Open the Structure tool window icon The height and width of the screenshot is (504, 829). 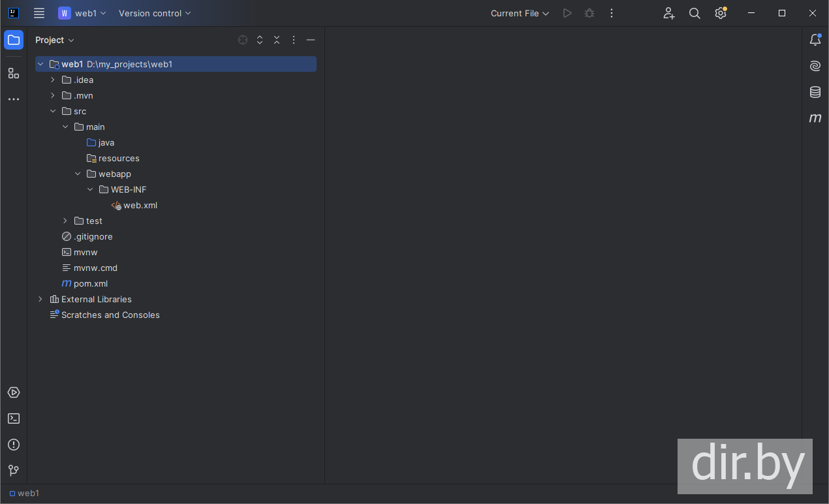coord(14,73)
